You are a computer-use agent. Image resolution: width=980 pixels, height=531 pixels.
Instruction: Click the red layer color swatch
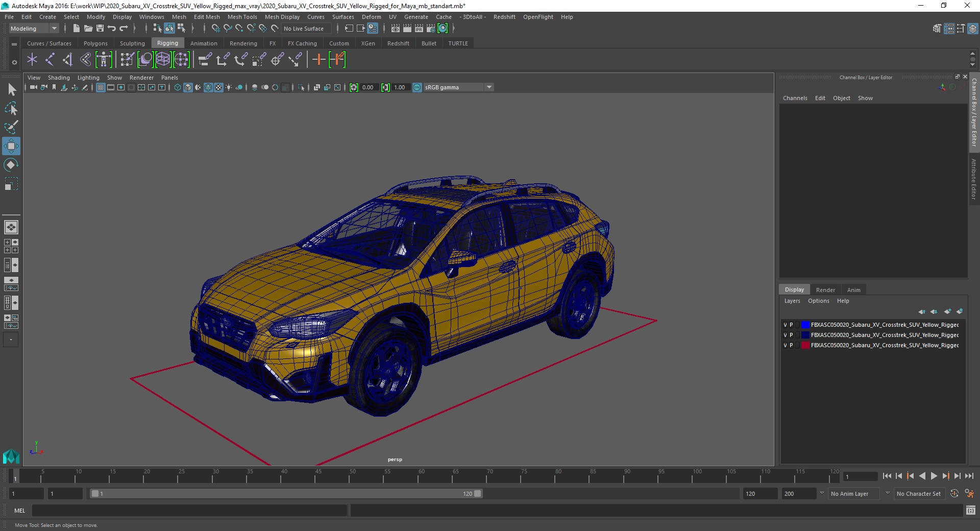[x=805, y=345]
